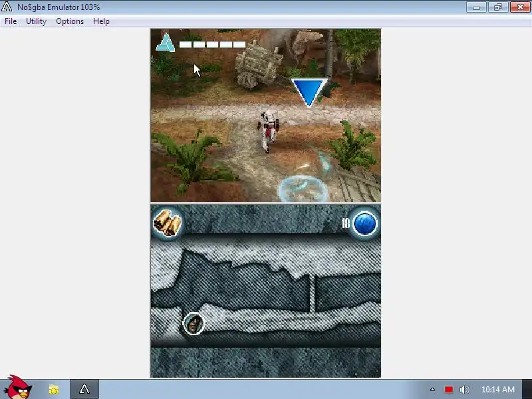The height and width of the screenshot is (399, 532).
Task: Open the File menu
Action: [x=11, y=21]
